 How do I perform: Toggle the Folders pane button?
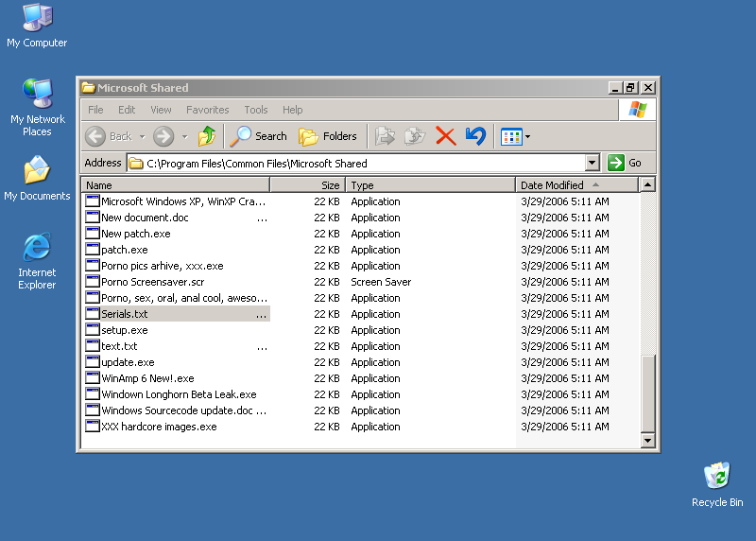pyautogui.click(x=327, y=136)
